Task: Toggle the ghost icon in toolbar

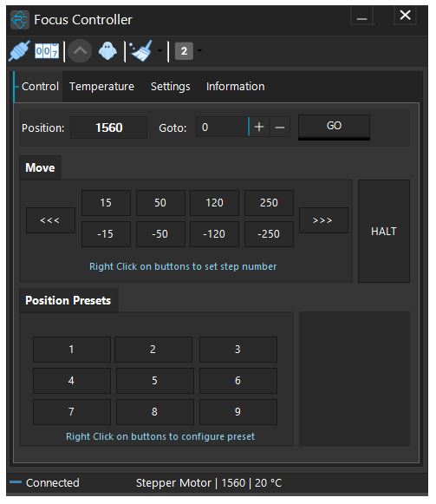Action: coord(107,51)
